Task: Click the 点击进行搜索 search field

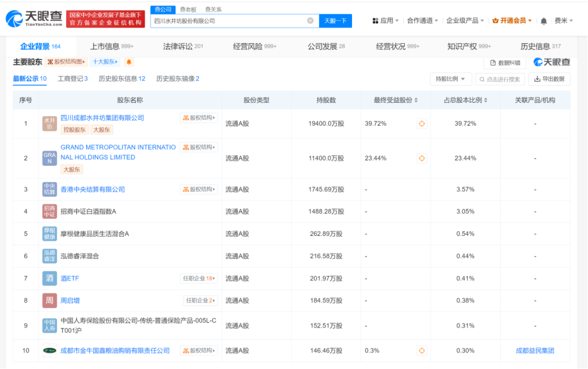Action: [500, 79]
